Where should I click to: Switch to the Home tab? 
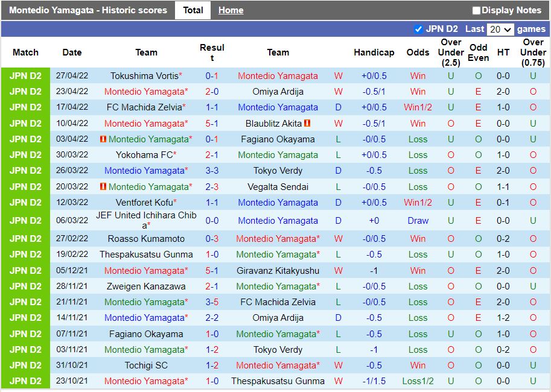coord(231,10)
